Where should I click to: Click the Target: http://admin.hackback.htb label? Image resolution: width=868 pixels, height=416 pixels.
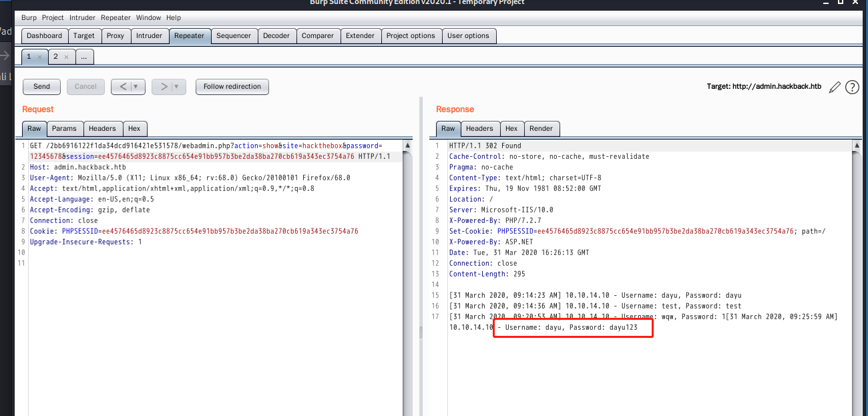764,87
